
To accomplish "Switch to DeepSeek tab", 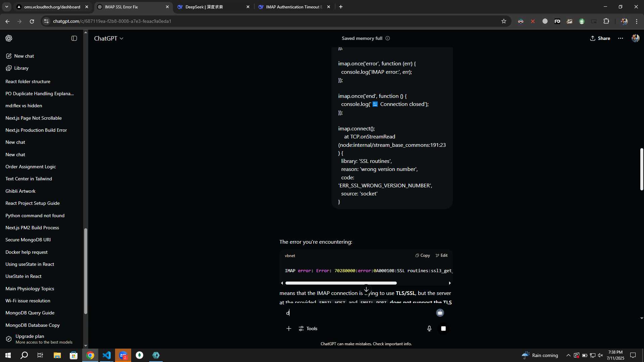I will 210,7.
